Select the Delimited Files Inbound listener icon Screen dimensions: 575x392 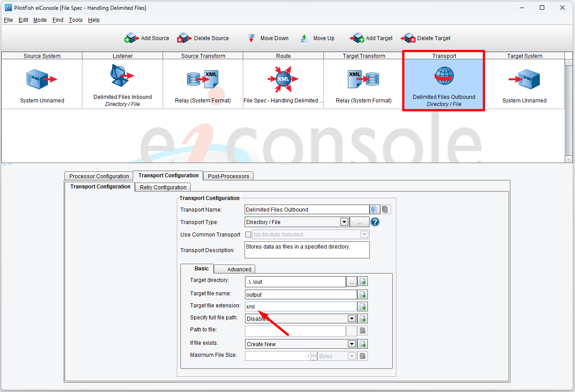click(122, 76)
